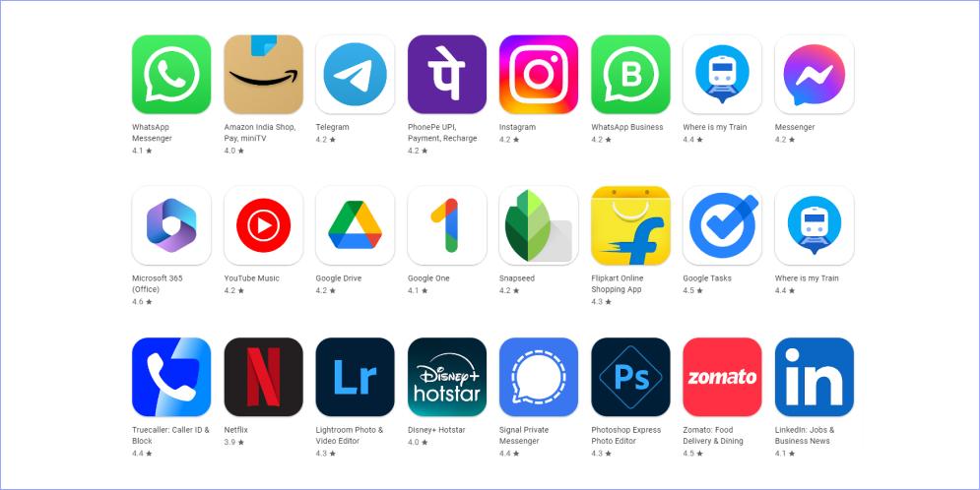Open the Snapseed leaf icon

(539, 225)
